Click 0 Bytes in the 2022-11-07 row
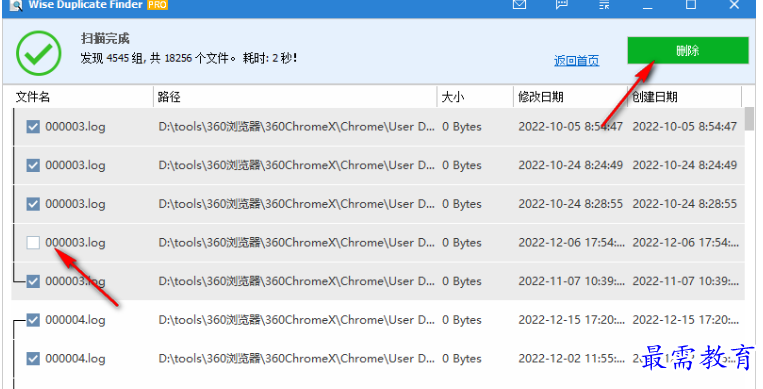This screenshot has height=389, width=763. click(x=462, y=281)
